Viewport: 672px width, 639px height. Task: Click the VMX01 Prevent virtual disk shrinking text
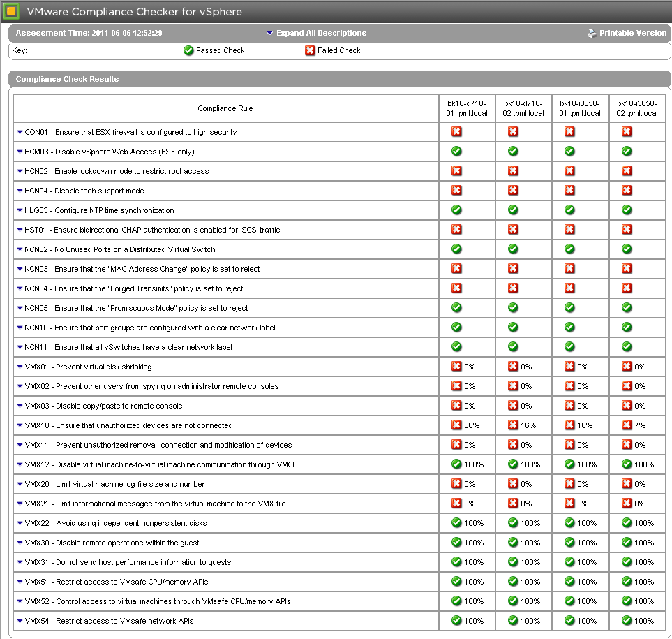pyautogui.click(x=88, y=367)
